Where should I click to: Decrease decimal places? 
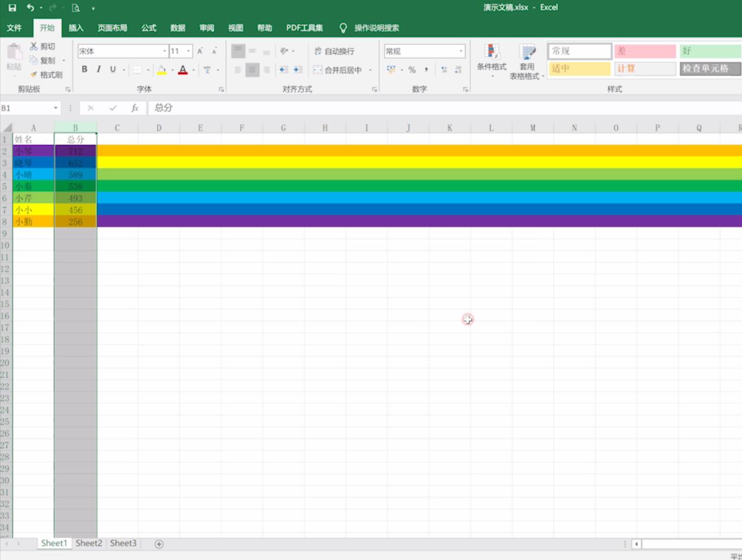(458, 69)
